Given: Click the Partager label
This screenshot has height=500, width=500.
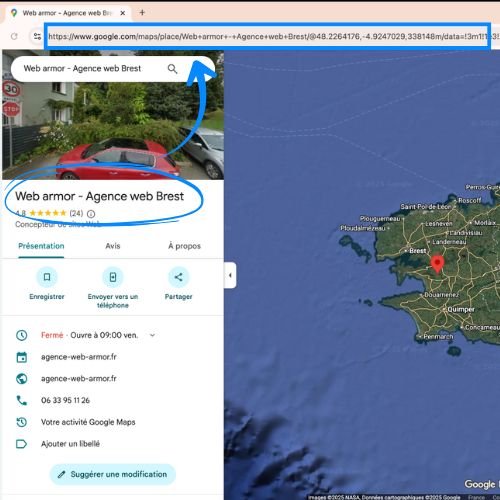Looking at the screenshot, I should (x=178, y=296).
